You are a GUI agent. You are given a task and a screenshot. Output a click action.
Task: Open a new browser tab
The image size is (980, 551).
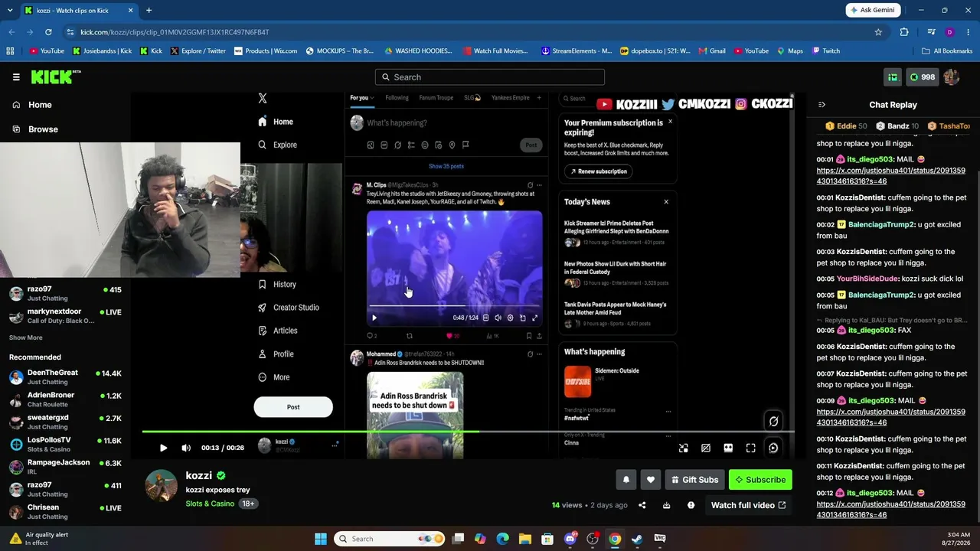point(149,10)
